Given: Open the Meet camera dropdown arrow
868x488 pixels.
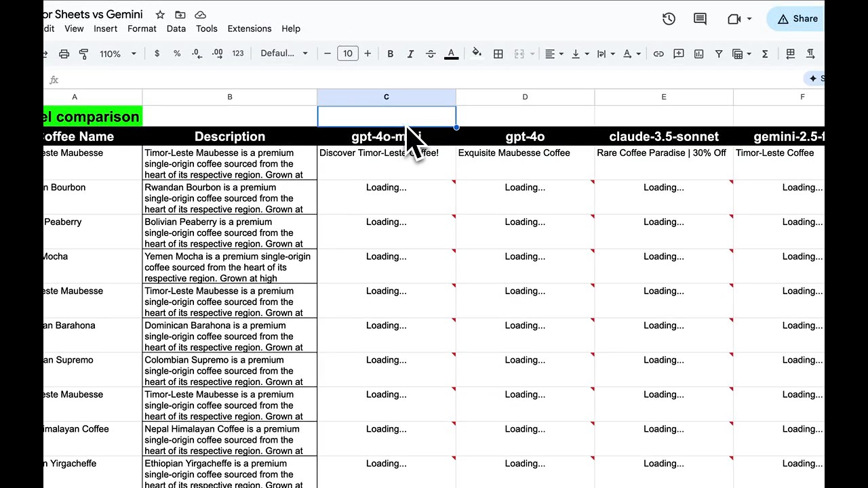Looking at the screenshot, I should [x=749, y=19].
